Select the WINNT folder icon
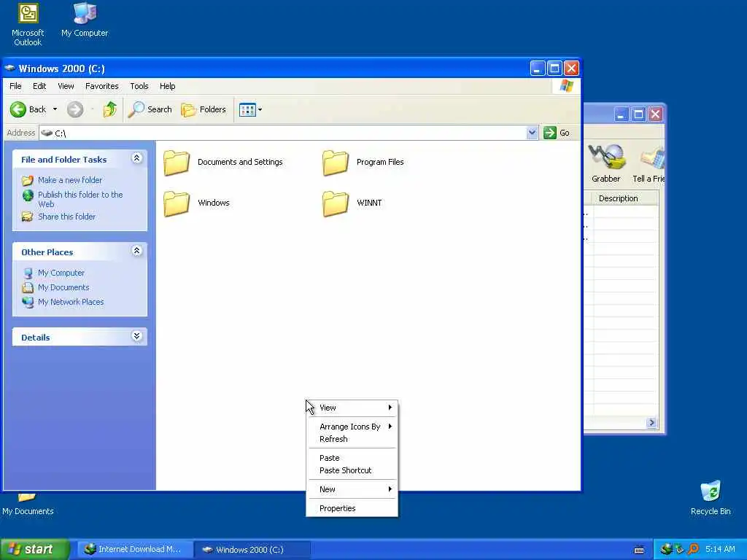This screenshot has height=560, width=747. (336, 203)
